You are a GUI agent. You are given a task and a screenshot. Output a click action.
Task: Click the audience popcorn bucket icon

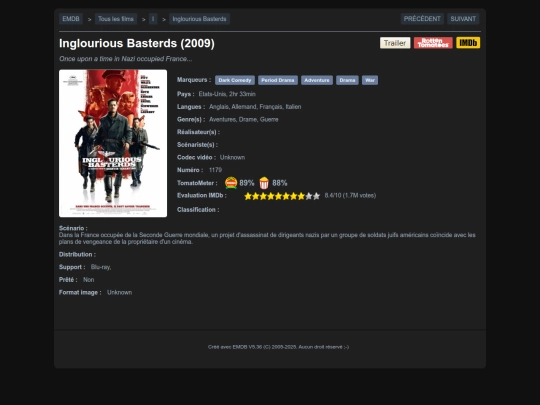[x=264, y=183]
